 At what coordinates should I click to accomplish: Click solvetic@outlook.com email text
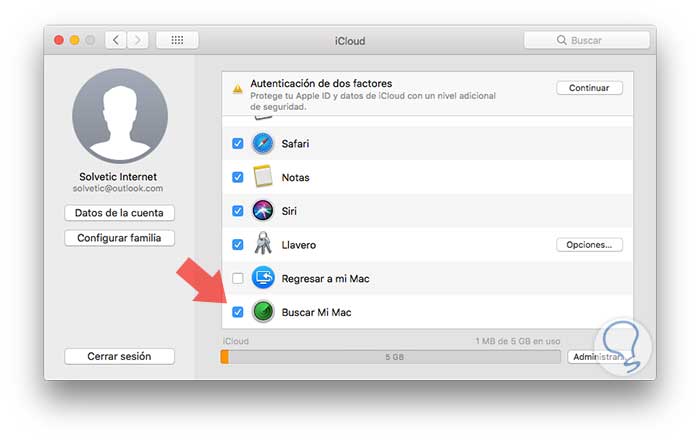click(x=118, y=188)
